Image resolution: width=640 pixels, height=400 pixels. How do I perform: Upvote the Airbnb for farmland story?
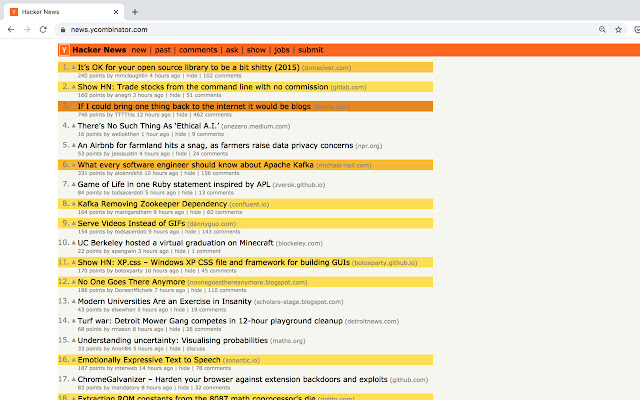(x=74, y=145)
